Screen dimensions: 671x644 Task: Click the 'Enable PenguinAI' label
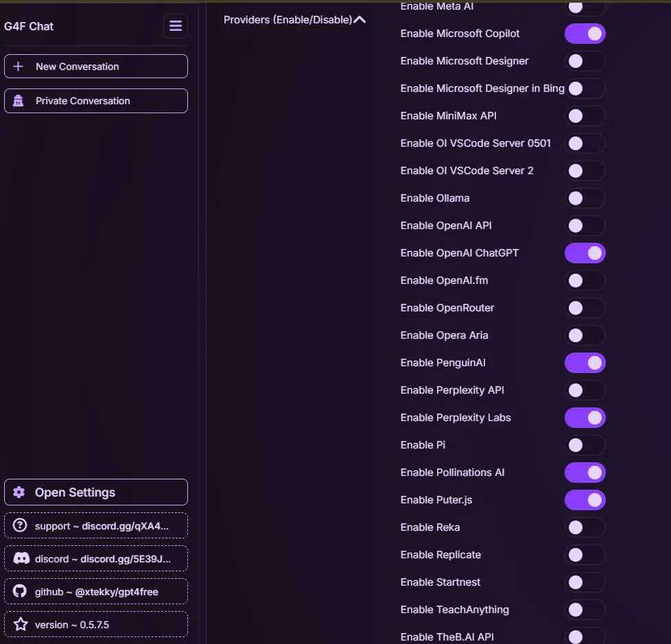pos(443,363)
